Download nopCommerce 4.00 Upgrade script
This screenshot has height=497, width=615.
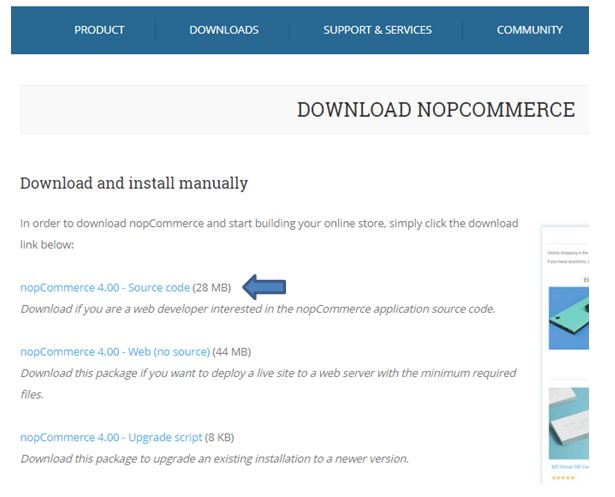[111, 437]
